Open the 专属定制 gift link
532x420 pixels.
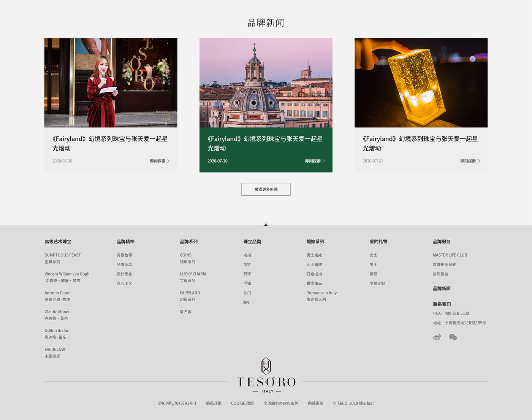[x=377, y=283]
